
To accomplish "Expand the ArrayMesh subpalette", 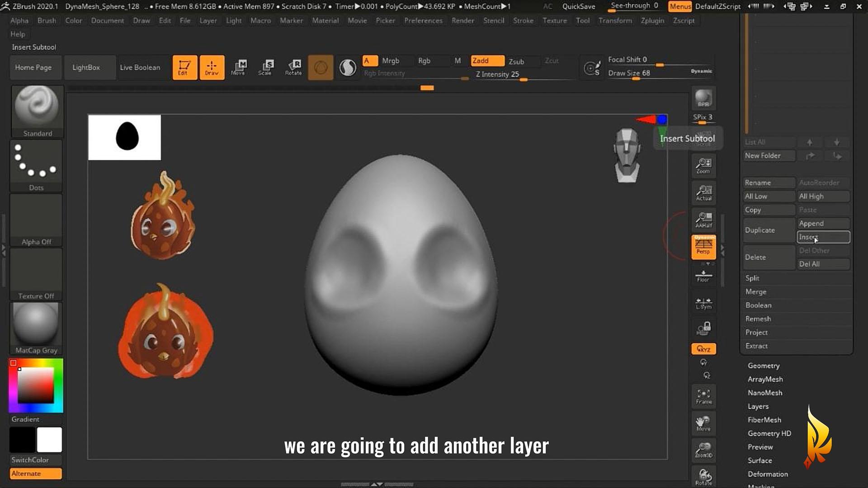I will point(765,379).
